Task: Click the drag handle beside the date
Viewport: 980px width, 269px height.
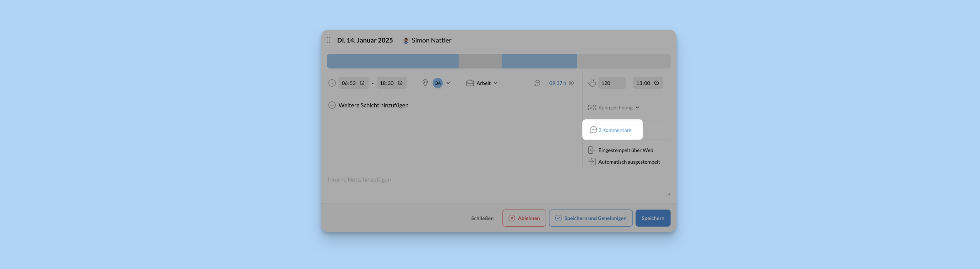Action: (328, 40)
